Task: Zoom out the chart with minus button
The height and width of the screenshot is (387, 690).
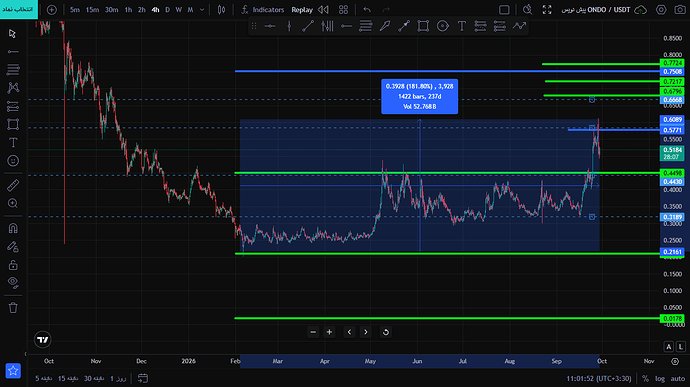Action: point(313,332)
